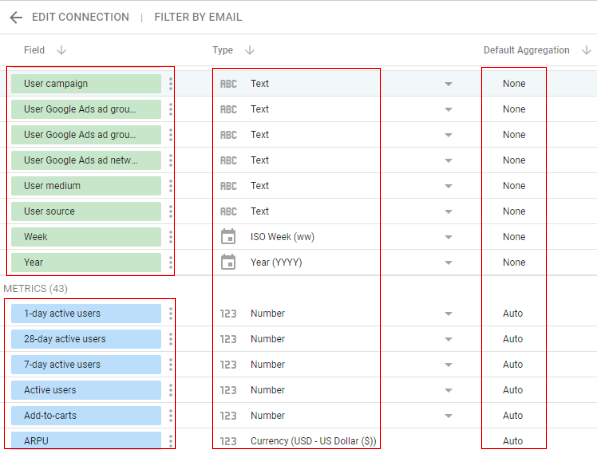Select the ARPU metric chip
Viewport: 597px width, 450px height.
pyautogui.click(x=86, y=440)
